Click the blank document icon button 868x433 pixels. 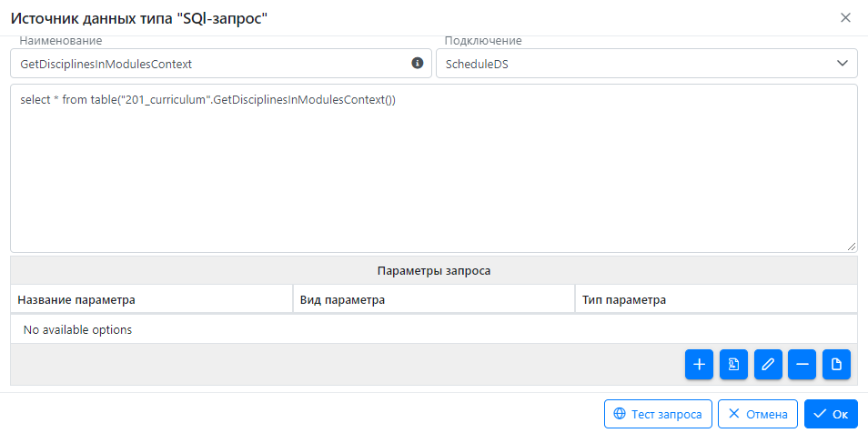click(x=836, y=365)
